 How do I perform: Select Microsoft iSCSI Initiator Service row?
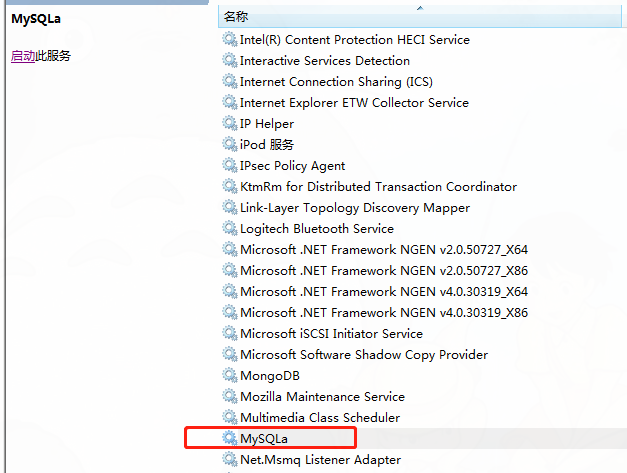[x=331, y=334]
